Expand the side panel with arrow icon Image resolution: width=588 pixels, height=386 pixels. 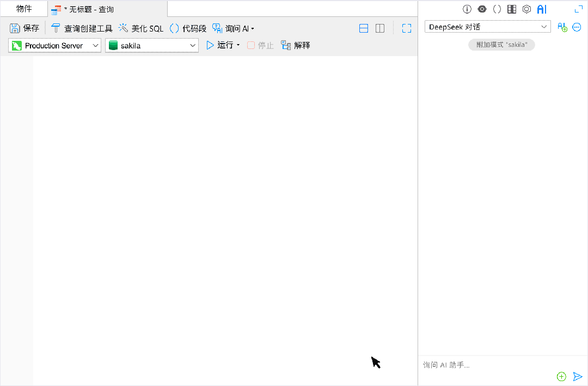pyautogui.click(x=579, y=9)
